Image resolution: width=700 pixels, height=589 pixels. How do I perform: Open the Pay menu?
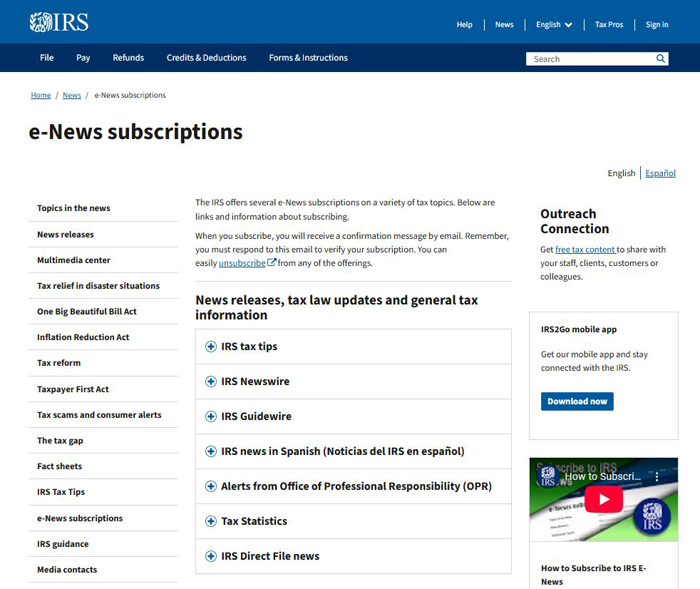coord(83,58)
